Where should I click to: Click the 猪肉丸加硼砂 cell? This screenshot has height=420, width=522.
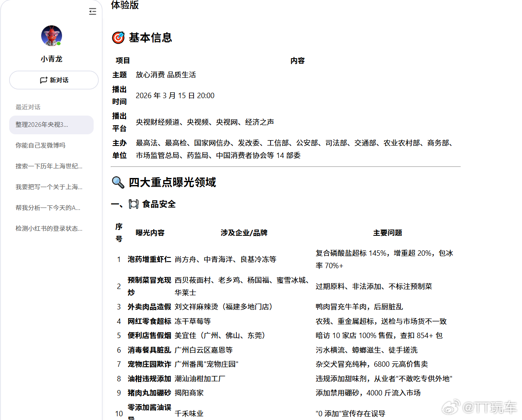coord(149,393)
